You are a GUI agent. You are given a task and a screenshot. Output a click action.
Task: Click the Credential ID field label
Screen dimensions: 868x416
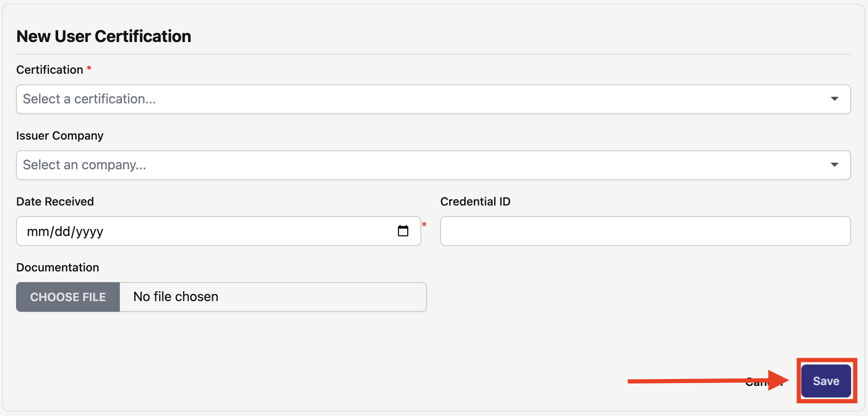(475, 201)
